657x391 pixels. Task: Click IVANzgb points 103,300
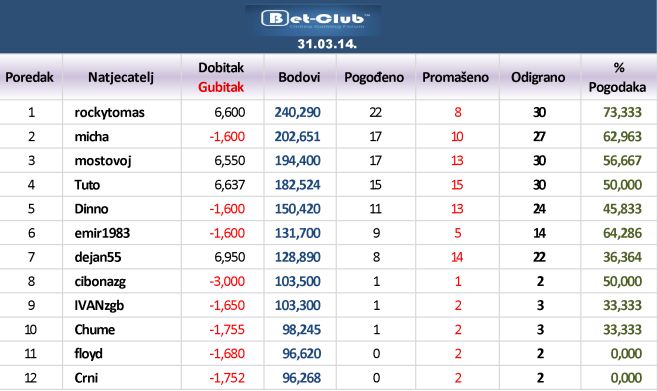[x=297, y=306]
